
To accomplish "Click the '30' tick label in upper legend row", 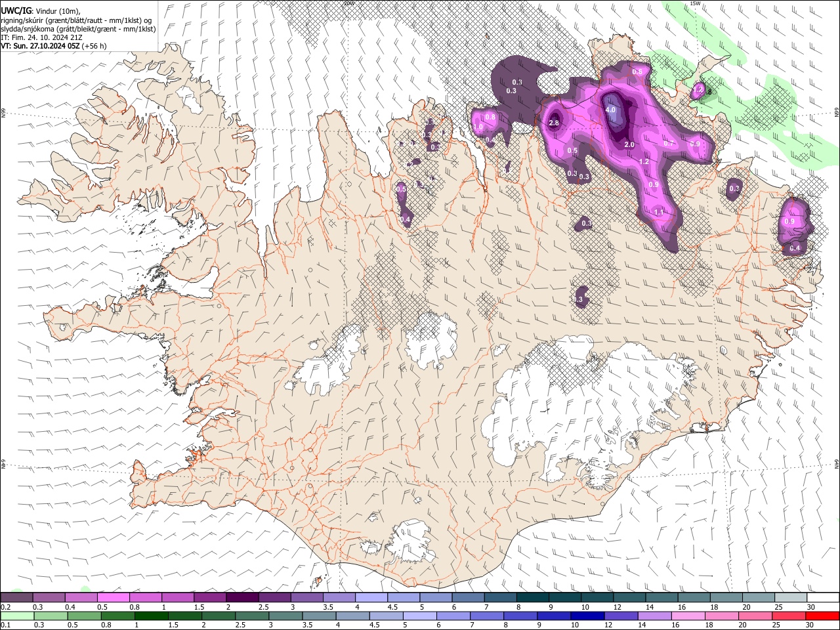I will [x=811, y=607].
